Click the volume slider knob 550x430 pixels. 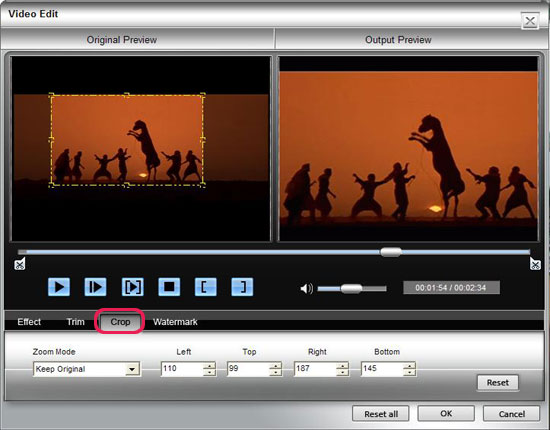pos(351,289)
